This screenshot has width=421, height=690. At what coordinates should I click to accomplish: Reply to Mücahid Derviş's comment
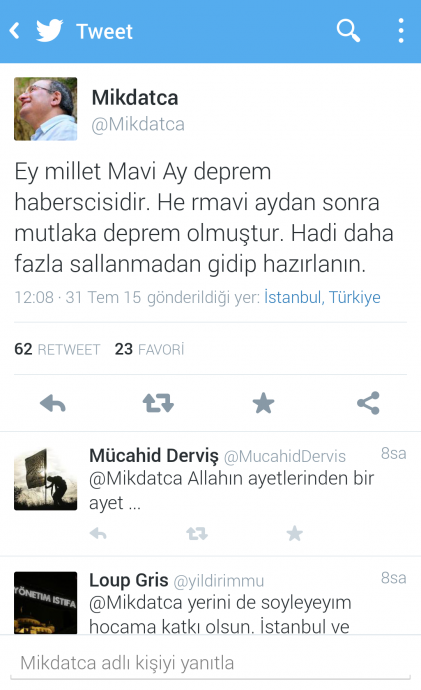tap(98, 534)
